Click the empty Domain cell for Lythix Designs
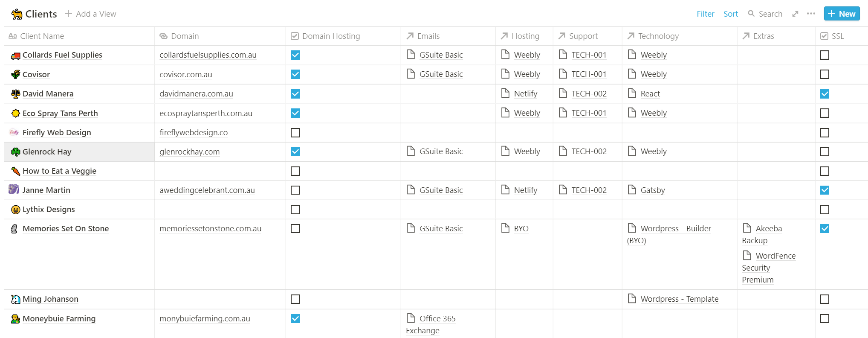 point(220,210)
